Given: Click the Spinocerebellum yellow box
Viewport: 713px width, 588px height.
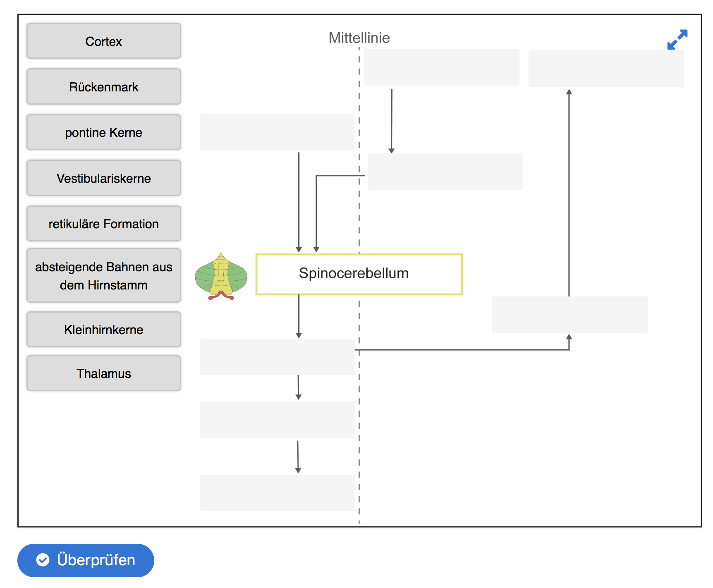Looking at the screenshot, I should (x=359, y=274).
